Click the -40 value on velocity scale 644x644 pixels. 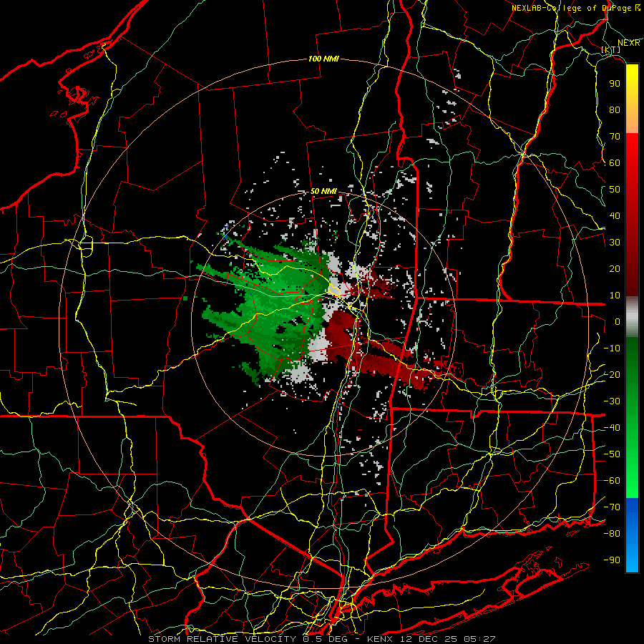pos(612,428)
